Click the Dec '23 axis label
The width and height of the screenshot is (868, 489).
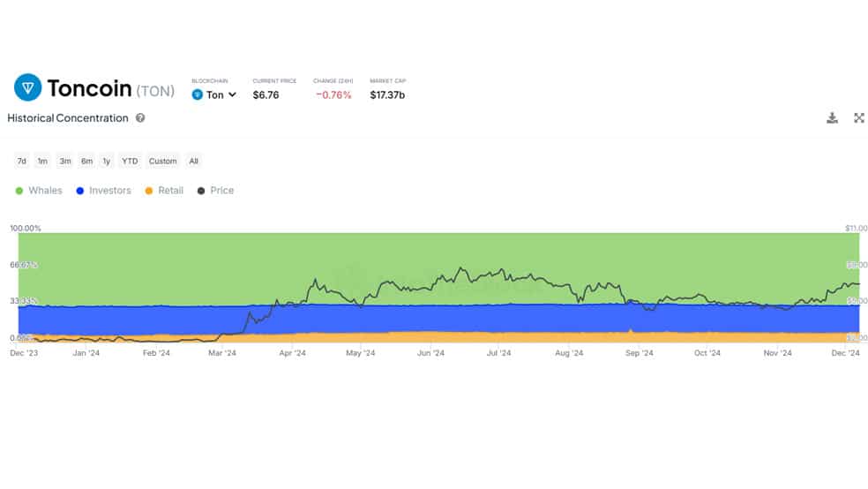(x=24, y=353)
